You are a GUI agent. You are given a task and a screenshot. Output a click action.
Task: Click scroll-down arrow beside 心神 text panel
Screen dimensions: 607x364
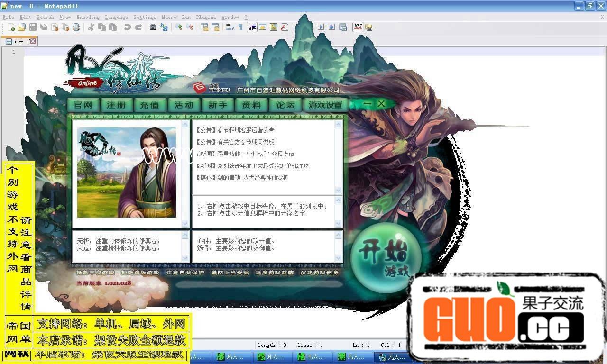click(x=338, y=258)
